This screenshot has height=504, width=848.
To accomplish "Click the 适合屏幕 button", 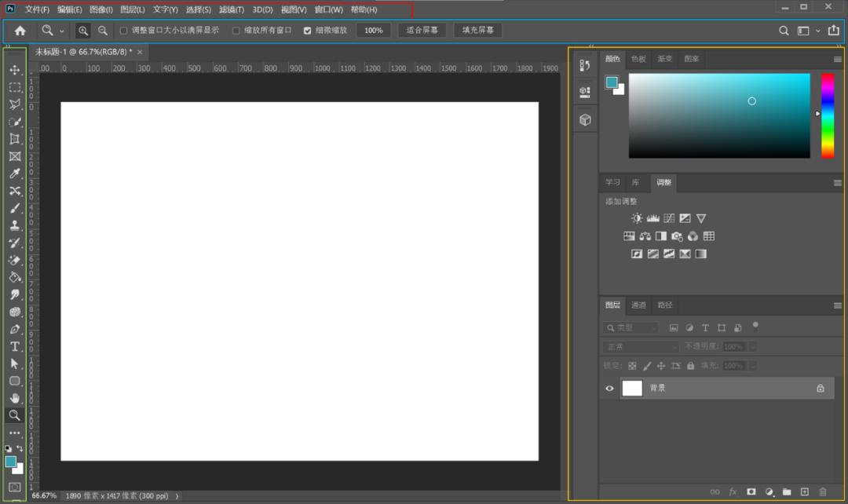I will [x=422, y=31].
